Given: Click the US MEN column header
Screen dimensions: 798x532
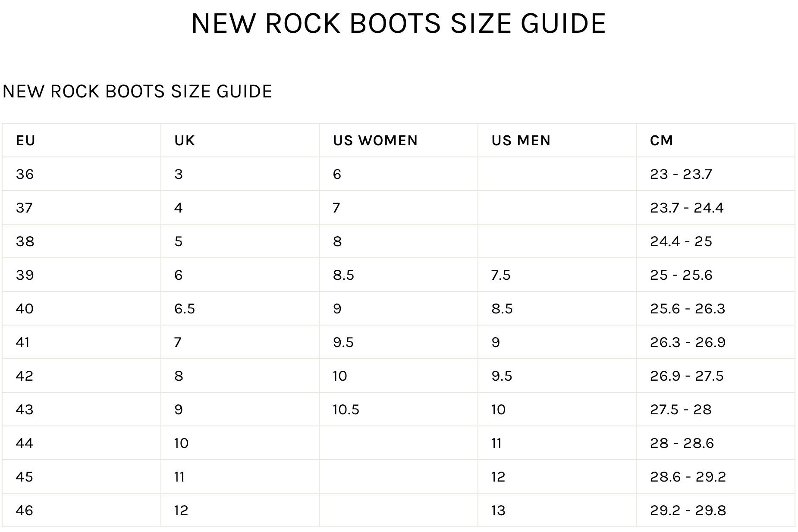Looking at the screenshot, I should 521,141.
